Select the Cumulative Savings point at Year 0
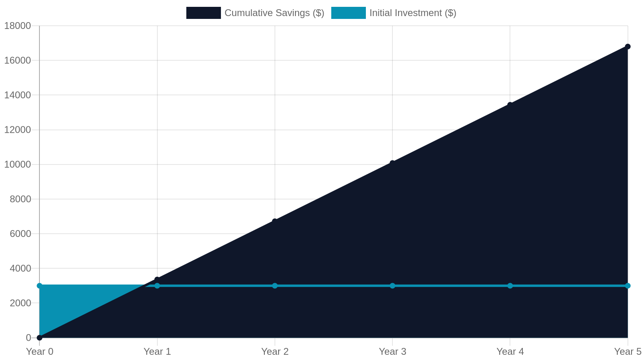Viewport: 644px width, 362px height. click(39, 337)
